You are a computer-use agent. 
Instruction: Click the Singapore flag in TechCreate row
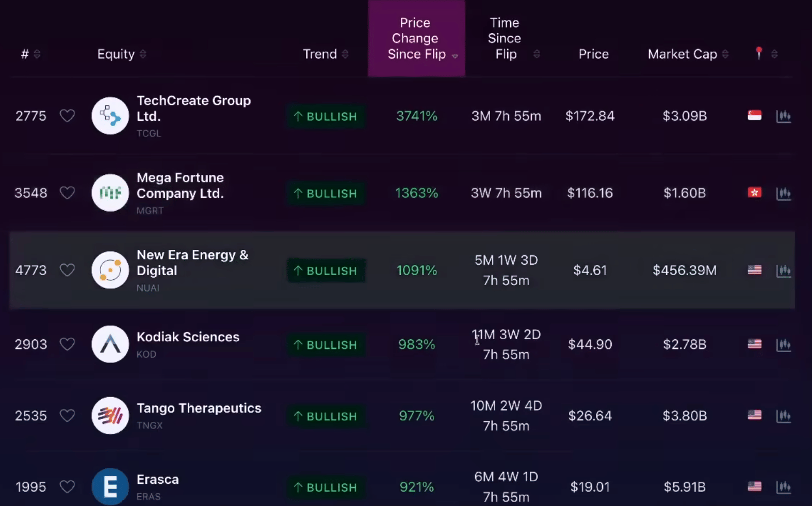click(754, 116)
